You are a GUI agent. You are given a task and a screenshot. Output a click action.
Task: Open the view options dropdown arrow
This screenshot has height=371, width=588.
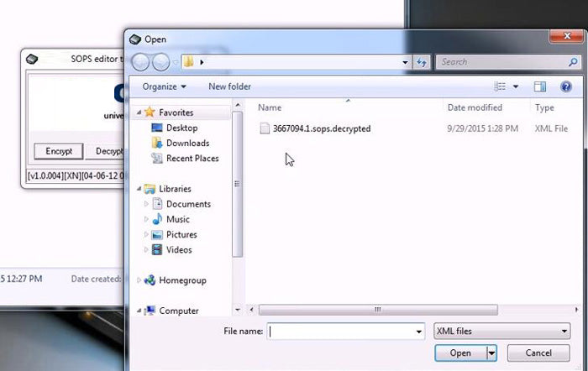(516, 86)
